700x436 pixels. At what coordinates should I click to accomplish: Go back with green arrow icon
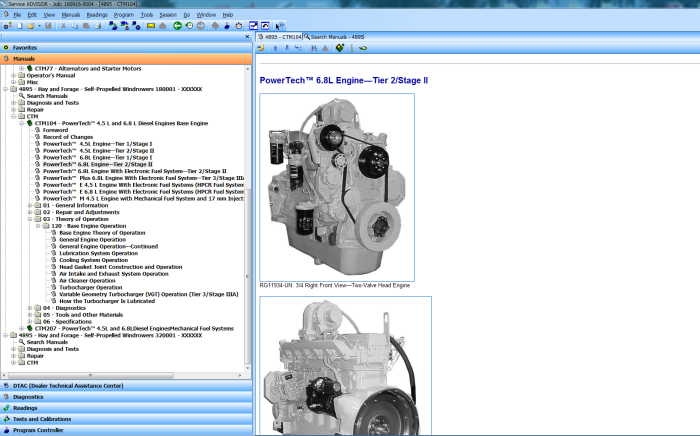click(177, 26)
